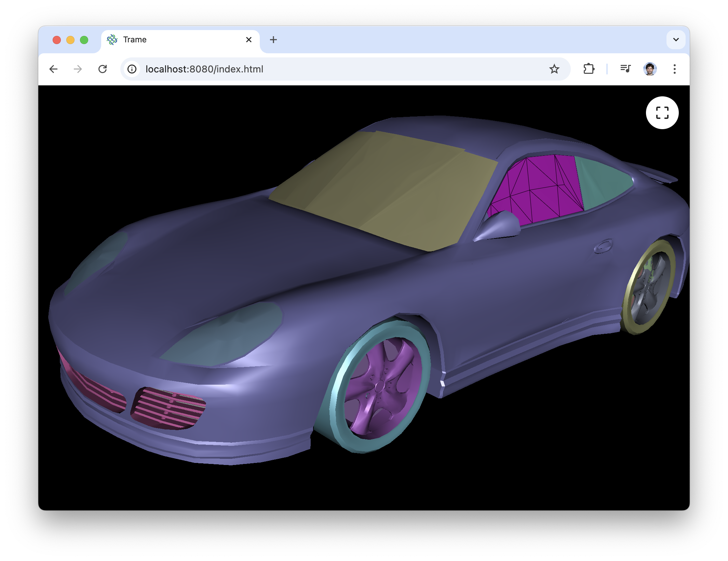Viewport: 728px width, 561px height.
Task: Close the Trame tab
Action: click(x=249, y=40)
